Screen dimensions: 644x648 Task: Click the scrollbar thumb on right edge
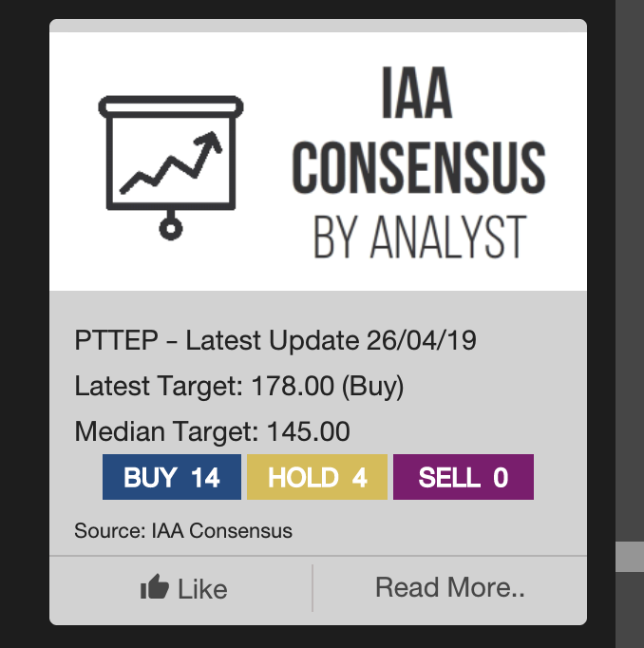pos(630,556)
